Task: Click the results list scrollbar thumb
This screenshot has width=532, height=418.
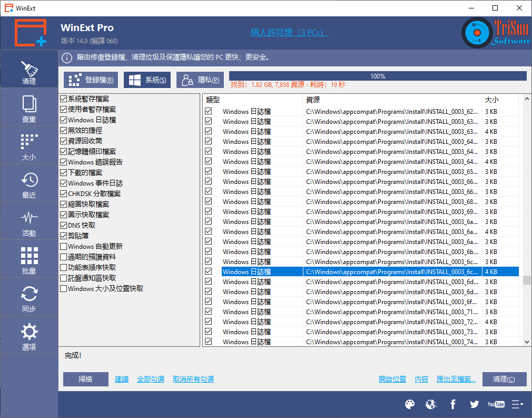Action: (x=527, y=280)
